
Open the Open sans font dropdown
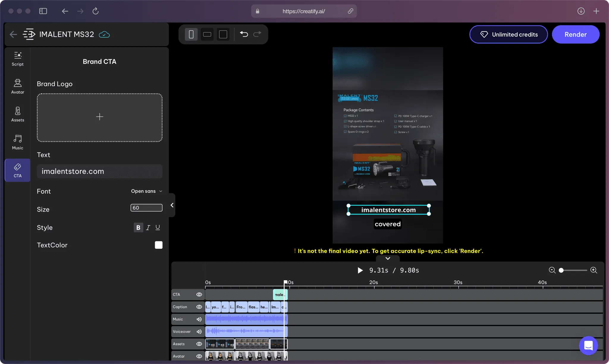click(x=147, y=191)
